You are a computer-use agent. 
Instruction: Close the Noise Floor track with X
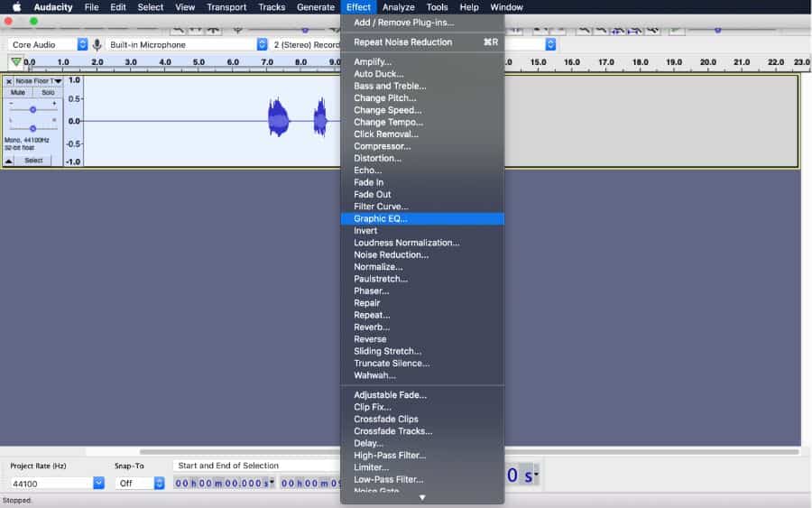click(x=9, y=81)
